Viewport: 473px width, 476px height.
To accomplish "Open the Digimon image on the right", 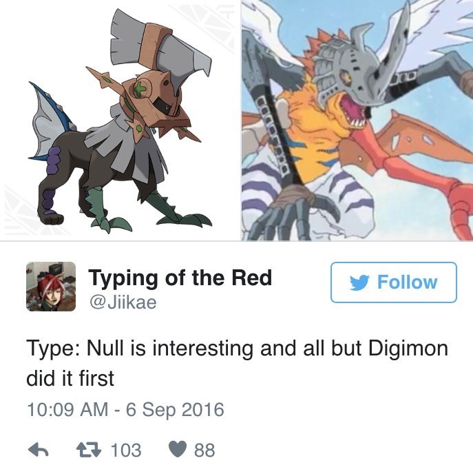I will click(x=357, y=120).
